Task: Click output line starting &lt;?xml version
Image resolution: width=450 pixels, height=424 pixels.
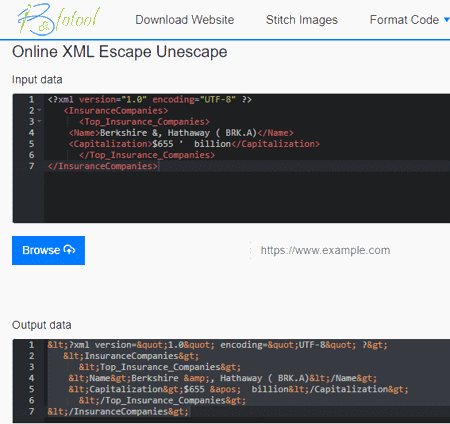Action: tap(218, 345)
